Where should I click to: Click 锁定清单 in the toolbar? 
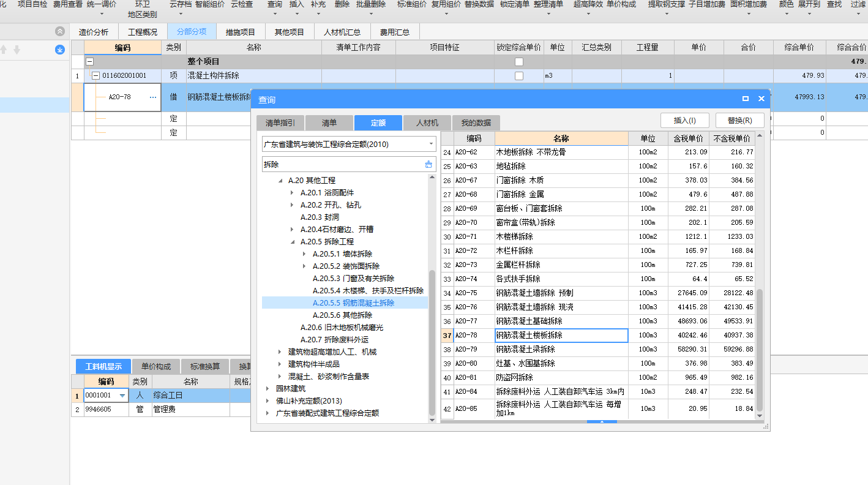pyautogui.click(x=515, y=4)
